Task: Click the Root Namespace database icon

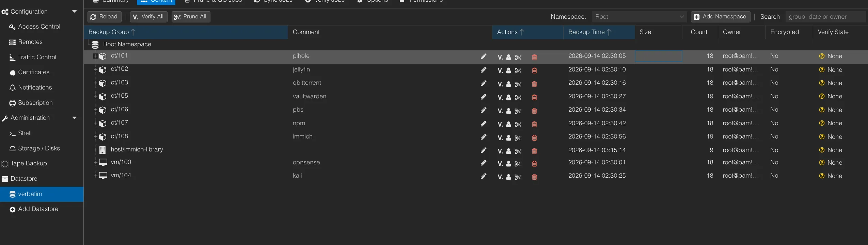Action: (x=95, y=45)
